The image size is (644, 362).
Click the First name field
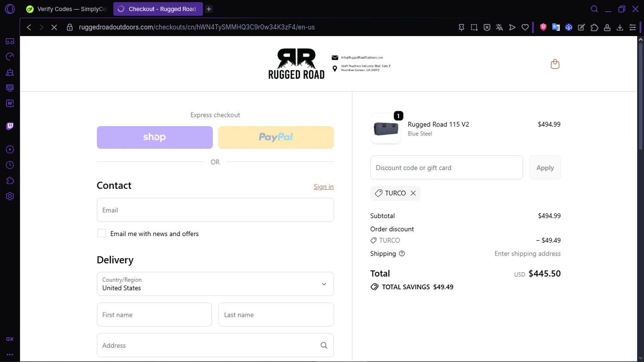pyautogui.click(x=154, y=315)
